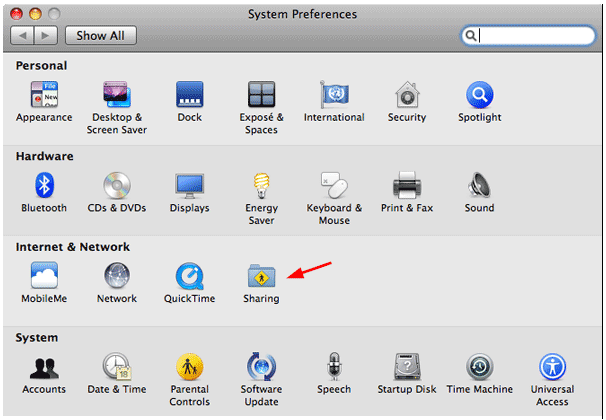
Task: Click the magnifying glass in the search field
Action: coord(470,36)
